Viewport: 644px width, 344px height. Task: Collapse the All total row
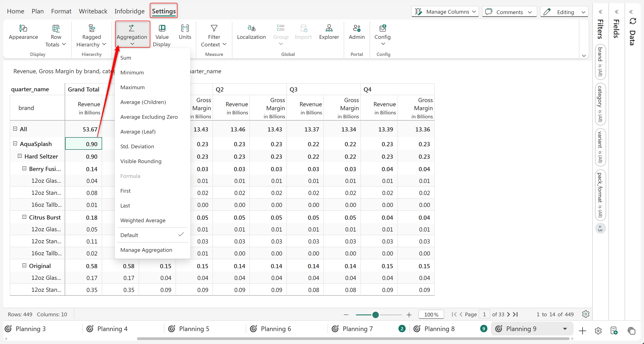point(15,129)
